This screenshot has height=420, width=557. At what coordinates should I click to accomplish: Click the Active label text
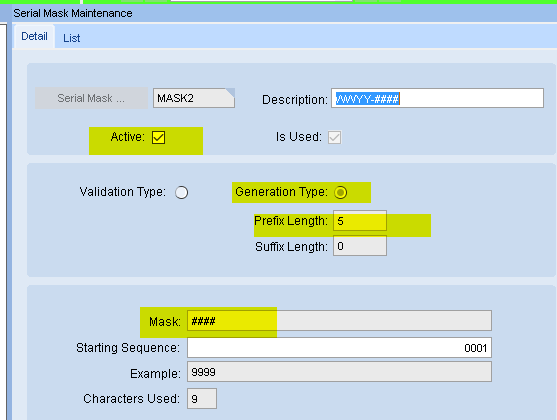(128, 137)
